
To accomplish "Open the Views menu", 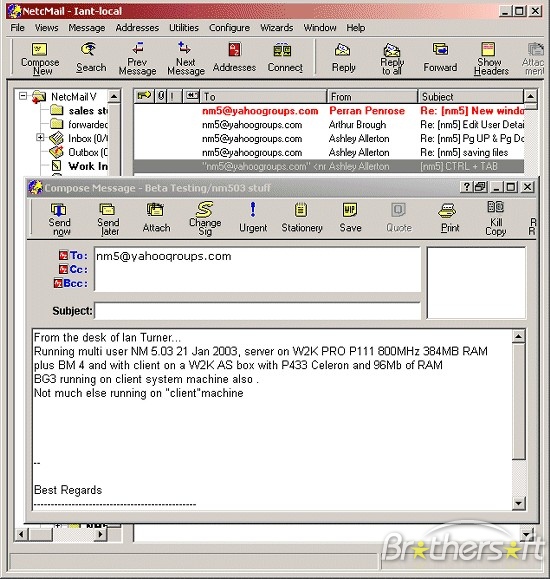I will (x=47, y=28).
